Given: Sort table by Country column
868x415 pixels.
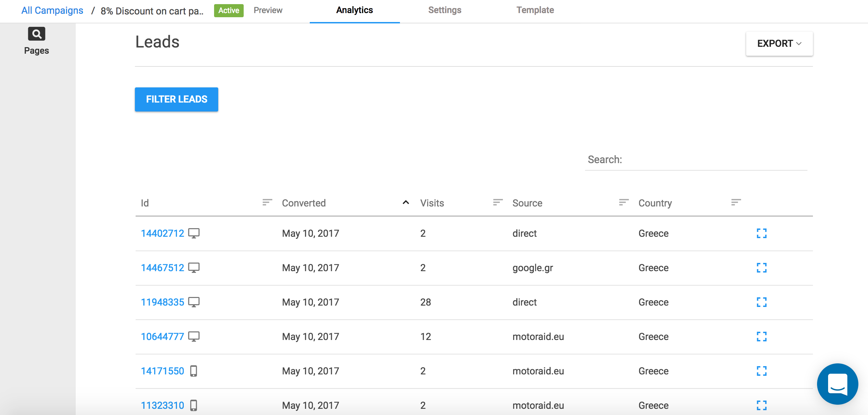Looking at the screenshot, I should (x=736, y=202).
